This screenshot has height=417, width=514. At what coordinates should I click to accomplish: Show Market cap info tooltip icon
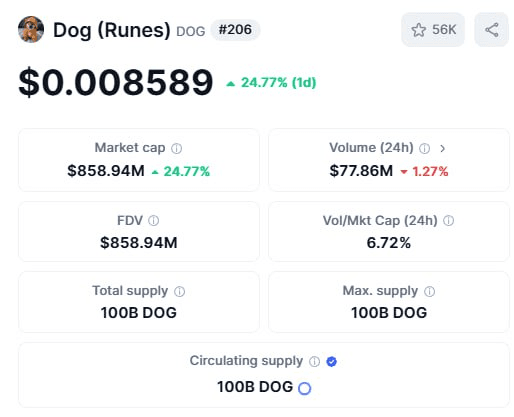(176, 148)
